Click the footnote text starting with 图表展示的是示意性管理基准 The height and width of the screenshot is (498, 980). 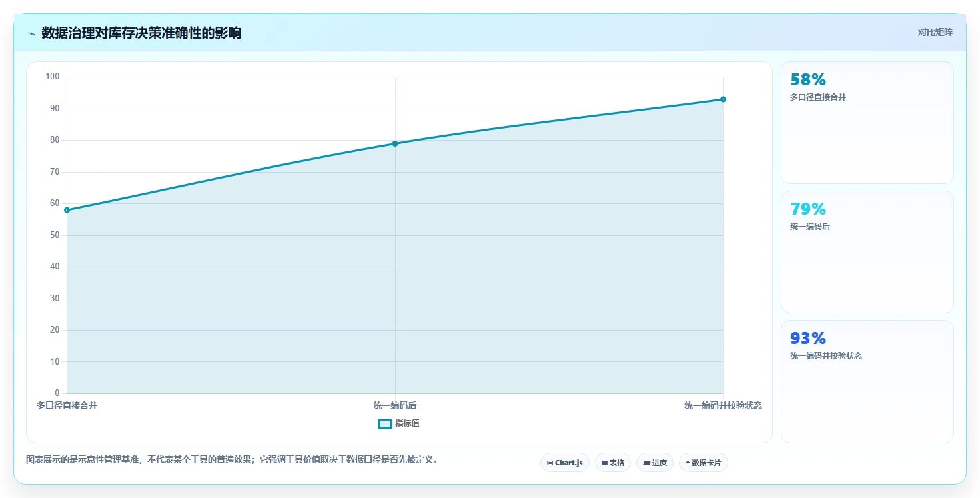[x=233, y=460]
